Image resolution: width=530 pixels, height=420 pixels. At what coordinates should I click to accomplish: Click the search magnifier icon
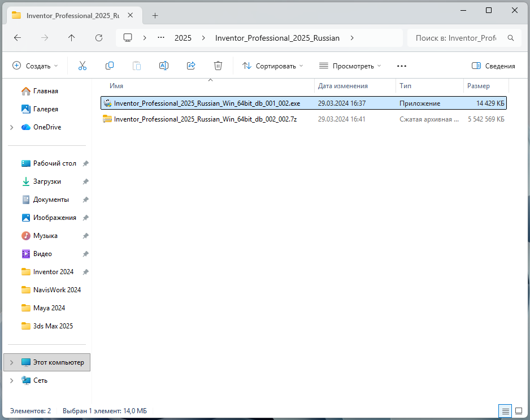point(511,38)
